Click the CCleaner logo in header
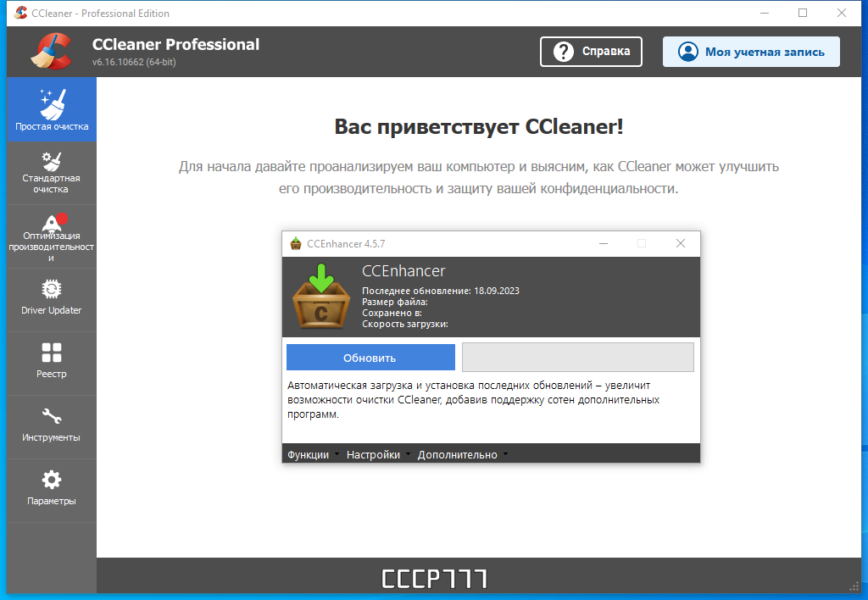This screenshot has height=600, width=868. pyautogui.click(x=51, y=52)
